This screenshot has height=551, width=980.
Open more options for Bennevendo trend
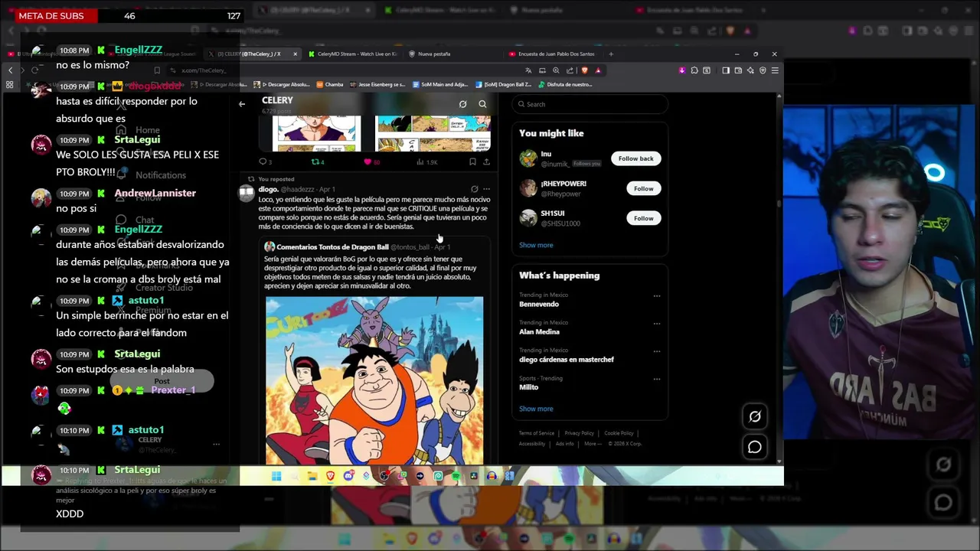point(657,296)
